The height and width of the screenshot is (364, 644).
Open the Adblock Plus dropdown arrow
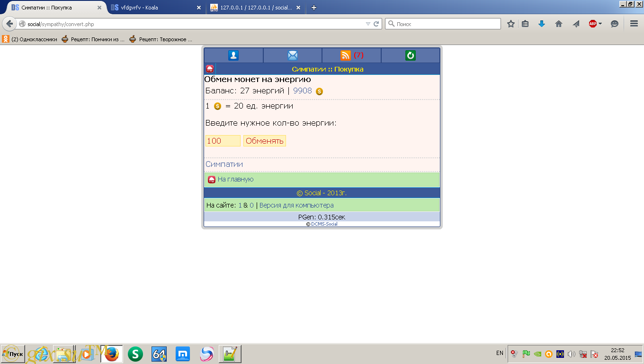[600, 24]
